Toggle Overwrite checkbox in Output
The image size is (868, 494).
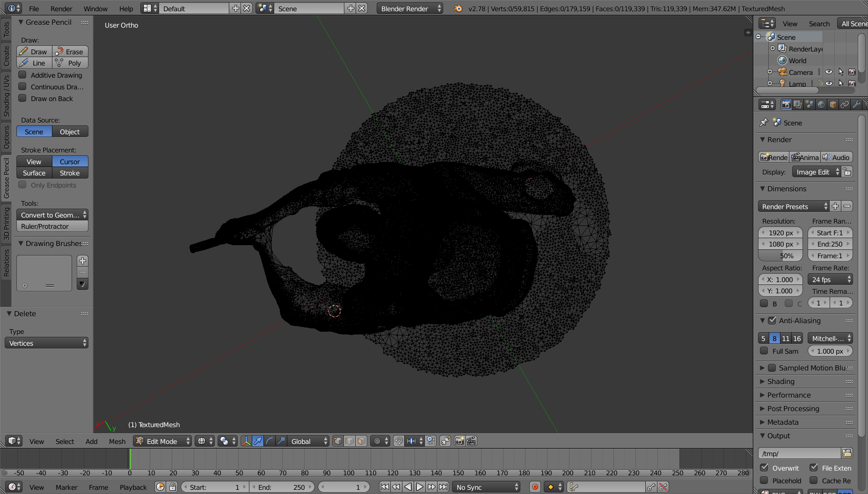(x=764, y=468)
